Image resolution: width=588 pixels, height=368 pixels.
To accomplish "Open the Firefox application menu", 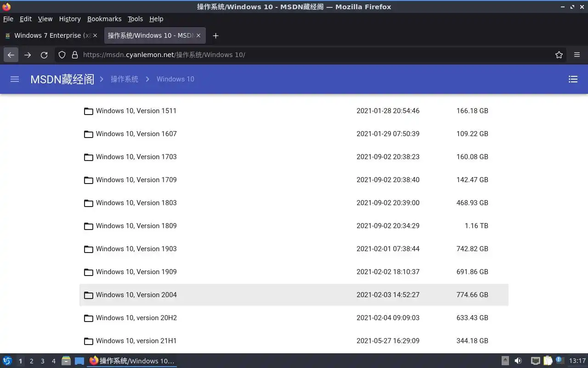I will [577, 55].
